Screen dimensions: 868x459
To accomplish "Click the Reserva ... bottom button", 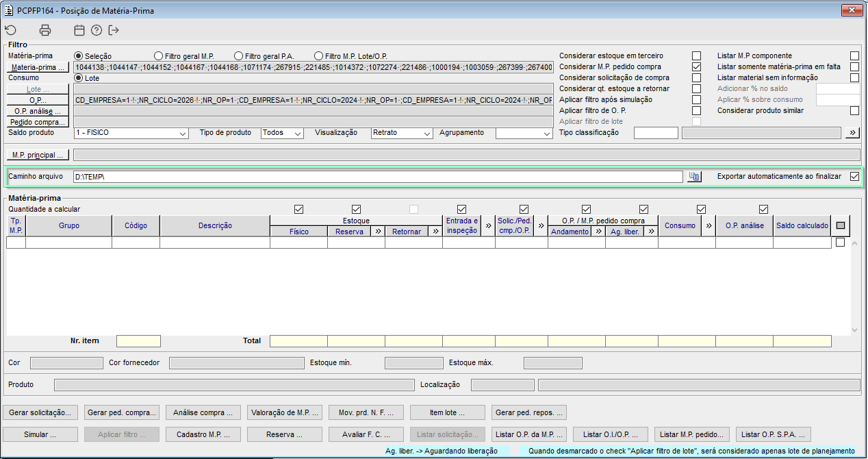I will [x=285, y=434].
